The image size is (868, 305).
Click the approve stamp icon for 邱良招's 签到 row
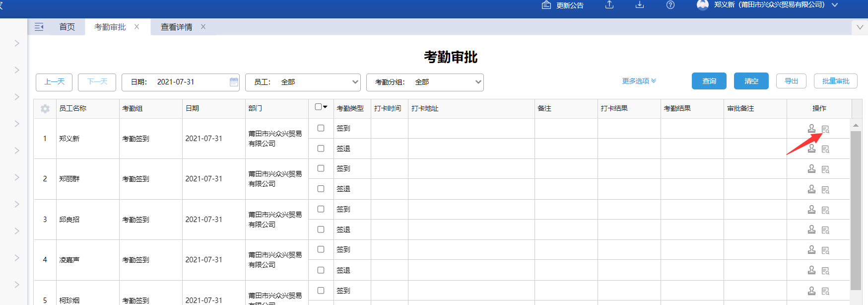(811, 209)
